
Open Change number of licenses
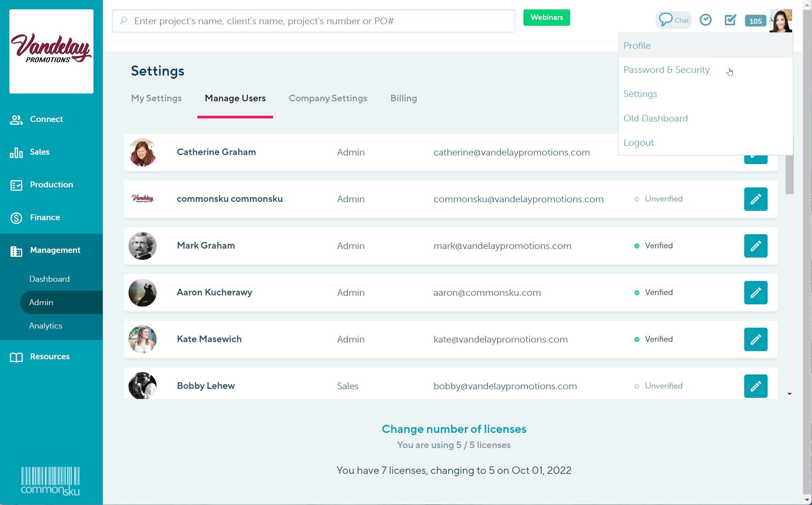(454, 429)
